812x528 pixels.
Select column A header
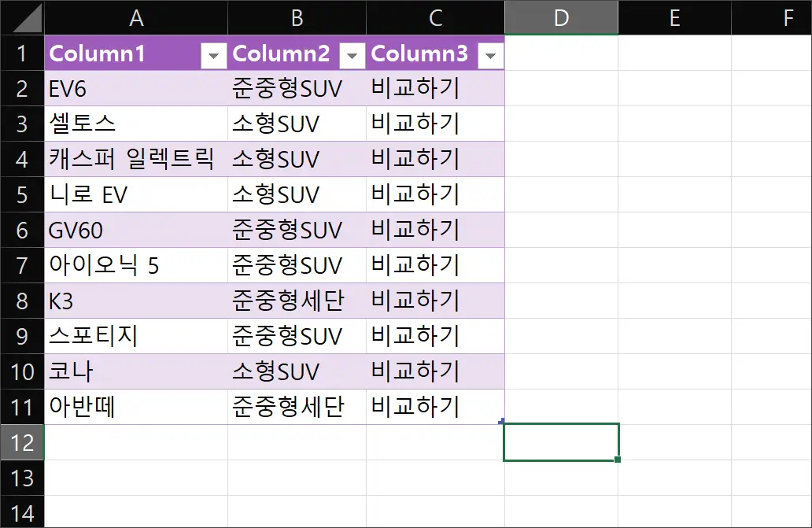136,18
